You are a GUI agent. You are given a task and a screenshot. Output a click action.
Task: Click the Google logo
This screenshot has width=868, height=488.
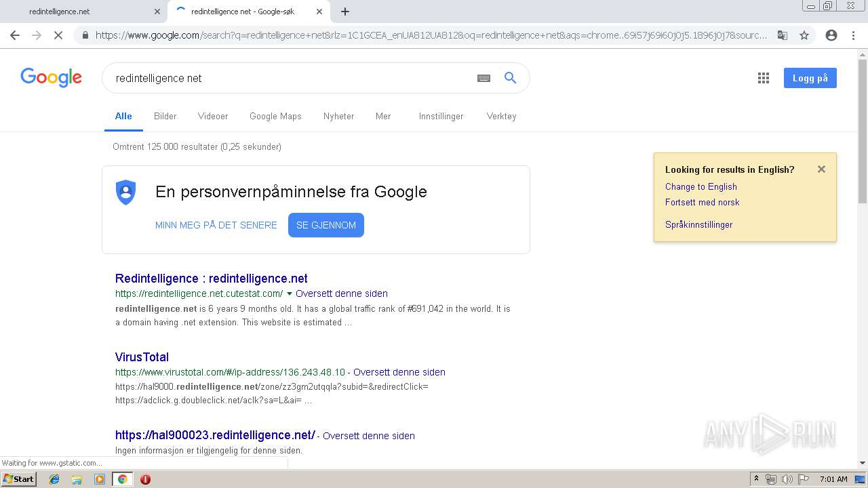pos(51,77)
